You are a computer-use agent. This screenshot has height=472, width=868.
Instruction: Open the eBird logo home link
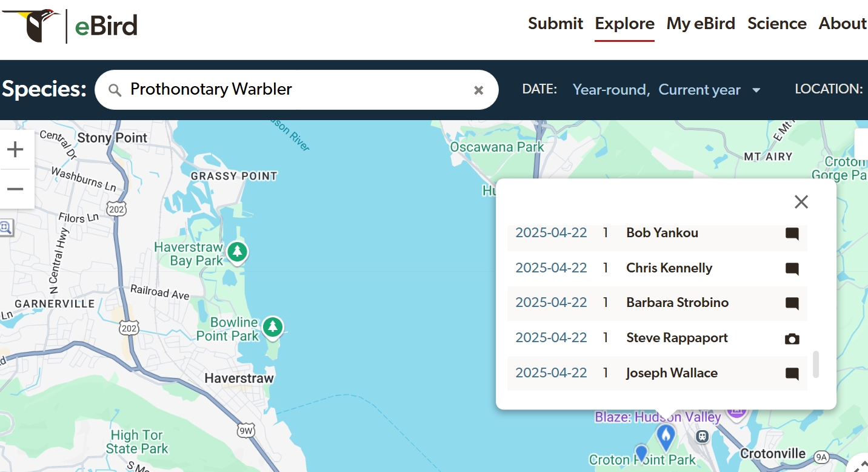coord(70,25)
